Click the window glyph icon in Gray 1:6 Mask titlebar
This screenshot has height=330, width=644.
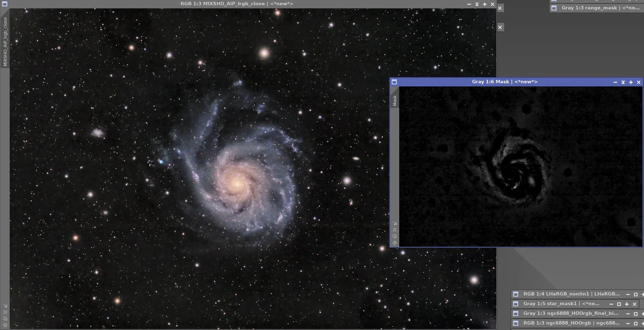tap(394, 82)
